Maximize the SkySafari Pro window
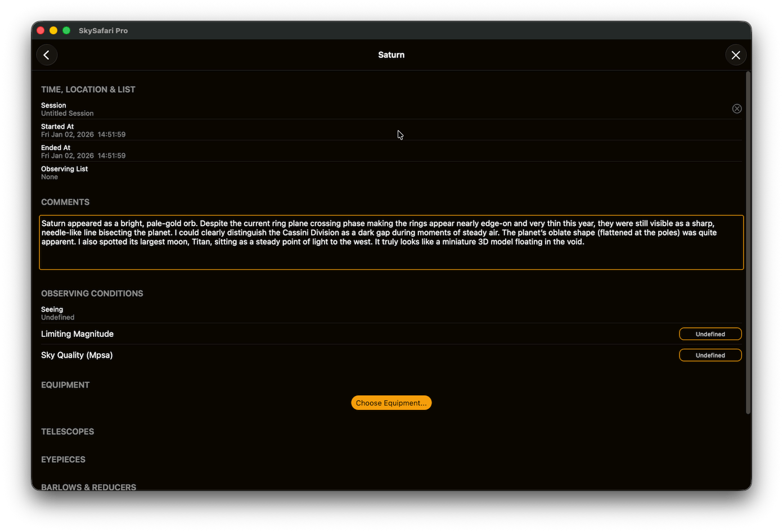Viewport: 783px width, 532px height. coord(66,30)
